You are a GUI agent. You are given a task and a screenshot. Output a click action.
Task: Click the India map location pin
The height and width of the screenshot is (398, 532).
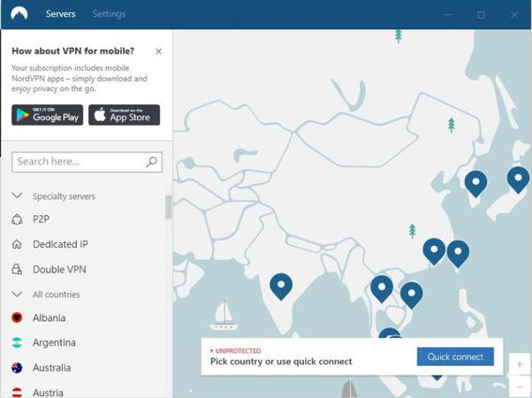pos(281,284)
